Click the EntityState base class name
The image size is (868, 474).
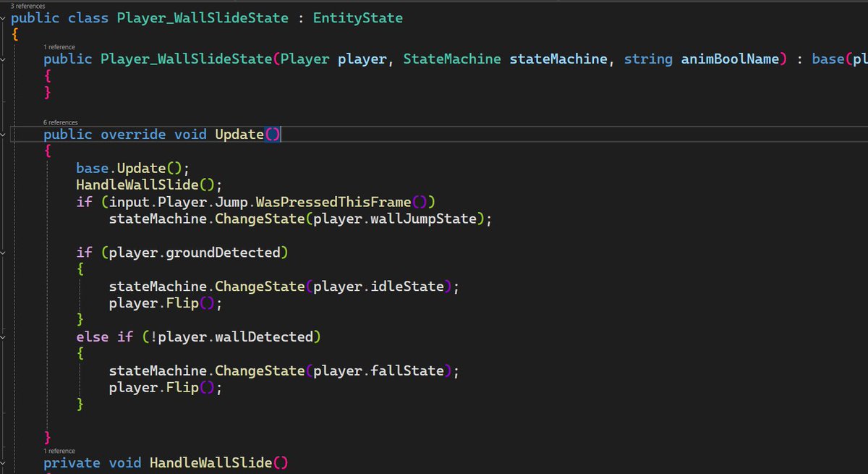coord(357,18)
